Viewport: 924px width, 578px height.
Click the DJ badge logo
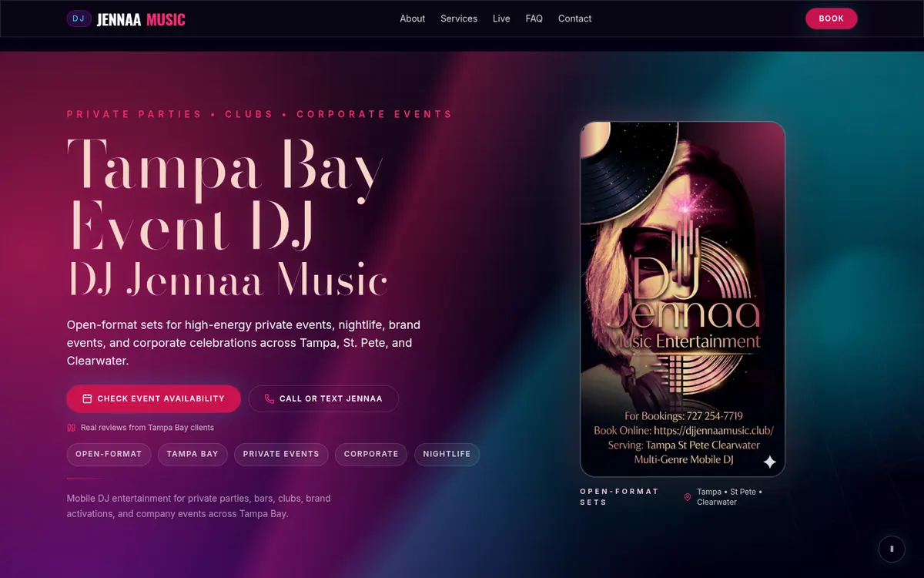[x=79, y=18]
